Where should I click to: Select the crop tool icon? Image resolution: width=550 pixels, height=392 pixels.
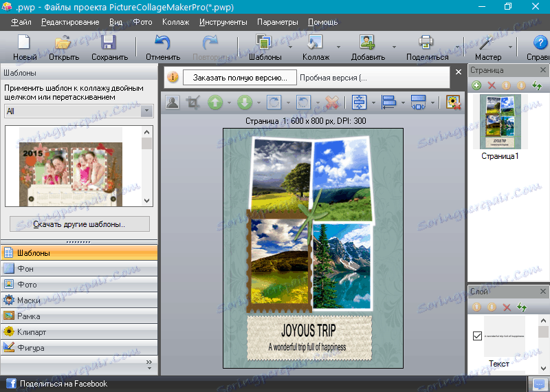193,102
